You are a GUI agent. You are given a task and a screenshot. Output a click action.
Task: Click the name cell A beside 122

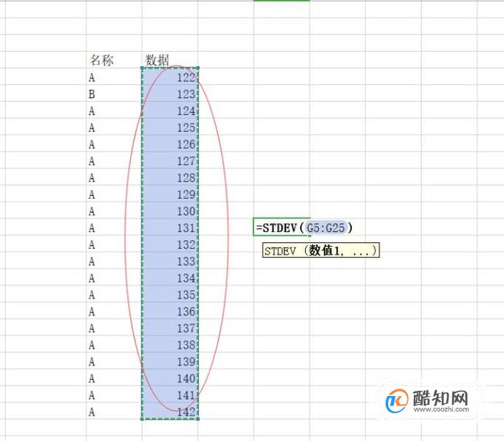coord(114,77)
